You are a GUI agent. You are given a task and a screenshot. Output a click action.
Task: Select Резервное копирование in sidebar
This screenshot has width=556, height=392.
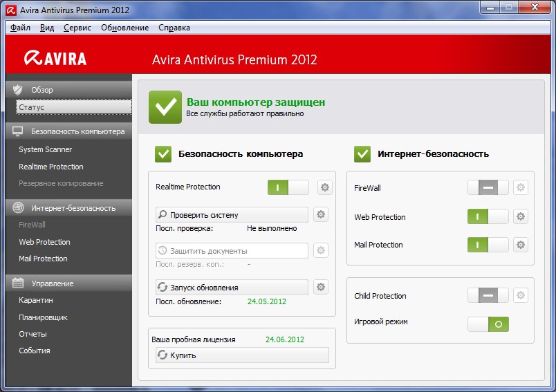point(61,183)
